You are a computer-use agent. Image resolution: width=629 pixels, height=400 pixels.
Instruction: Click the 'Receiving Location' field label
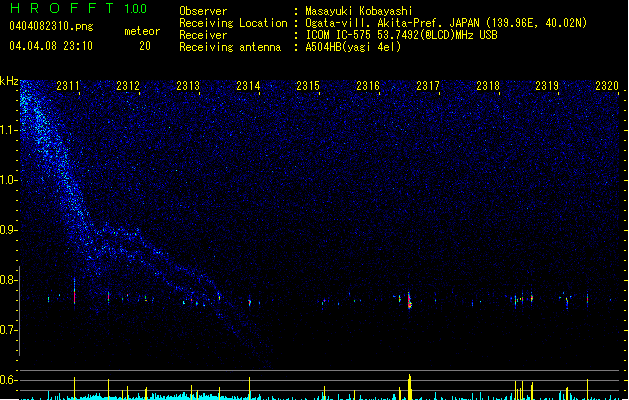(x=233, y=23)
